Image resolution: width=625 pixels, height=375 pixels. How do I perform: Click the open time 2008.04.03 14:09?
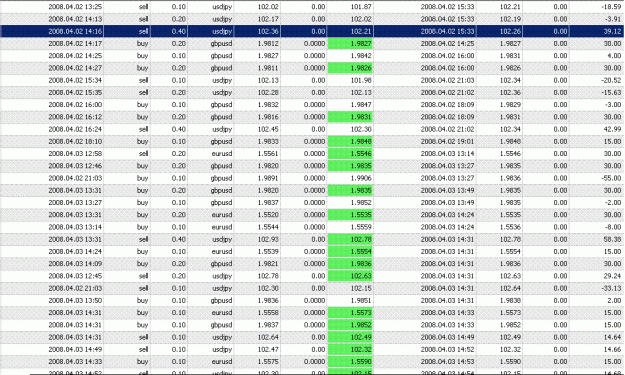pos(75,264)
